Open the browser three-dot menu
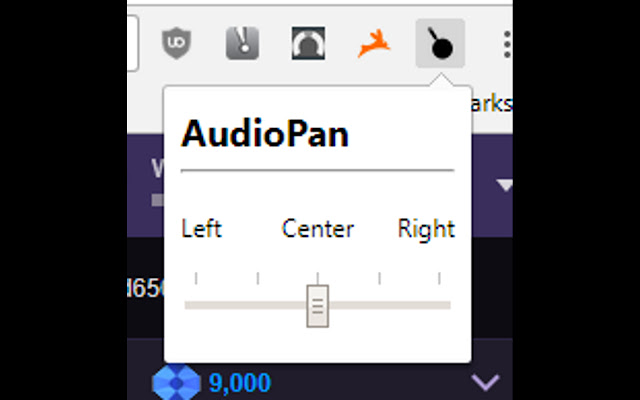The image size is (640, 400). [507, 44]
